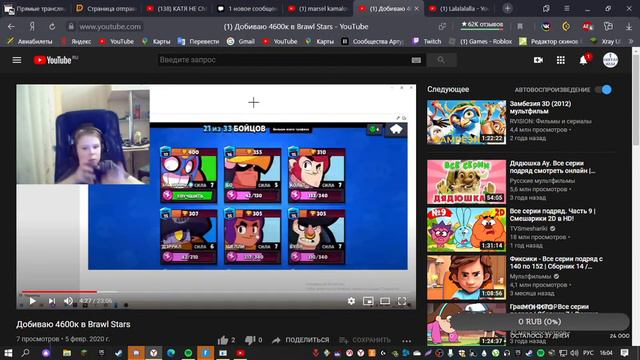This screenshot has width=640, height=360.
Task: Open the create video camera icon
Action: click(x=538, y=60)
